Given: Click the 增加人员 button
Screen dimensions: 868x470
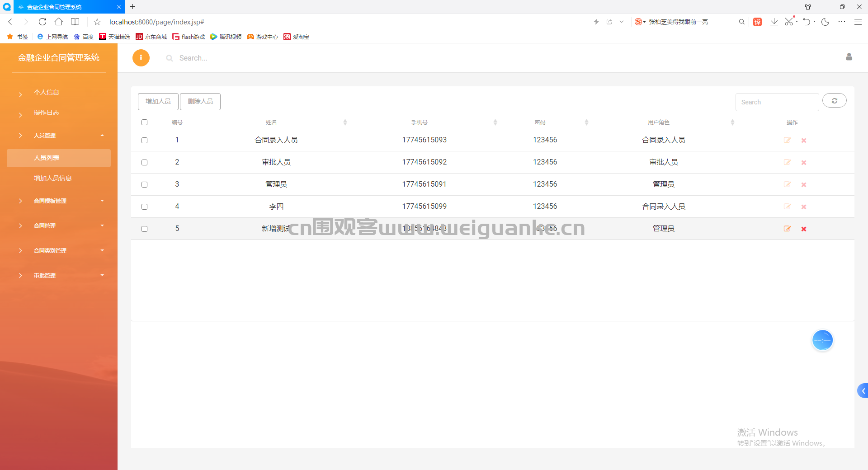Looking at the screenshot, I should [158, 102].
